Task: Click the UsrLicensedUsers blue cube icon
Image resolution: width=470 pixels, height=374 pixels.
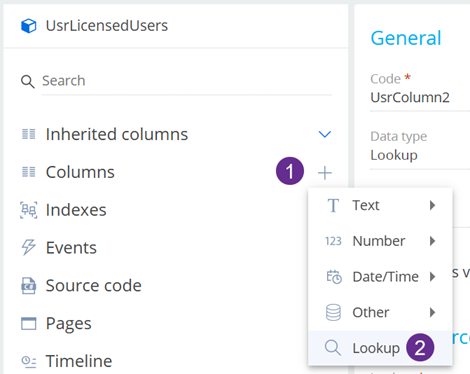Action: coord(29,26)
